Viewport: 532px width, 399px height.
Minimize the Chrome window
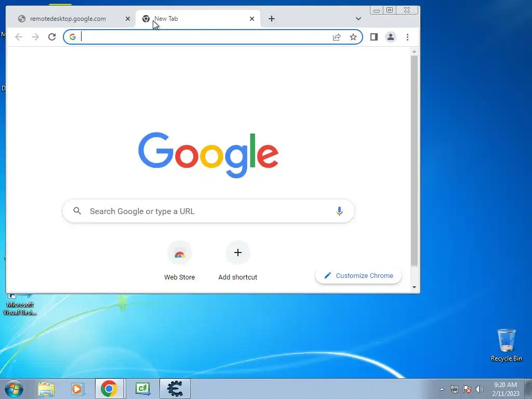pos(376,10)
